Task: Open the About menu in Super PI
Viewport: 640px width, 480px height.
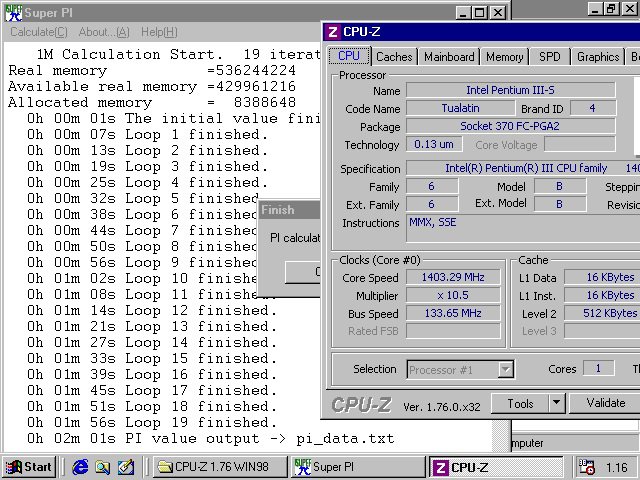Action: (104, 32)
